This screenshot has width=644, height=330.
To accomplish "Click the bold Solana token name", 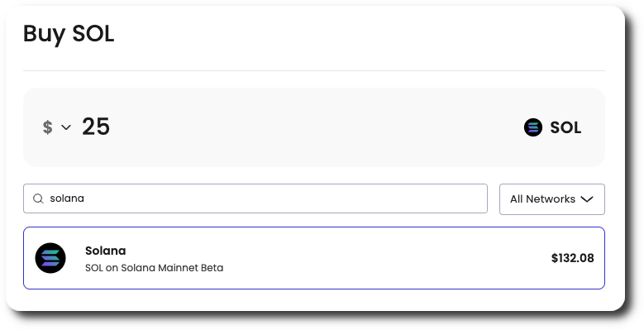I will point(106,251).
